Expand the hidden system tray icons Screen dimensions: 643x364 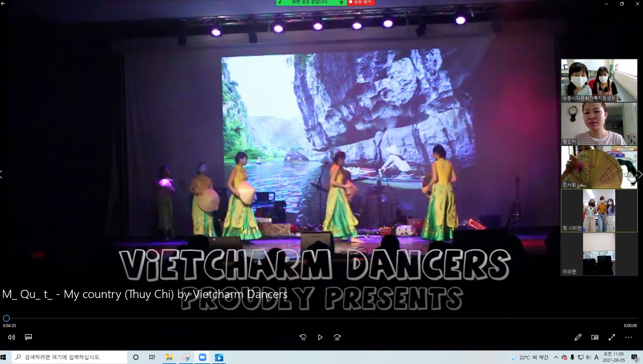556,357
